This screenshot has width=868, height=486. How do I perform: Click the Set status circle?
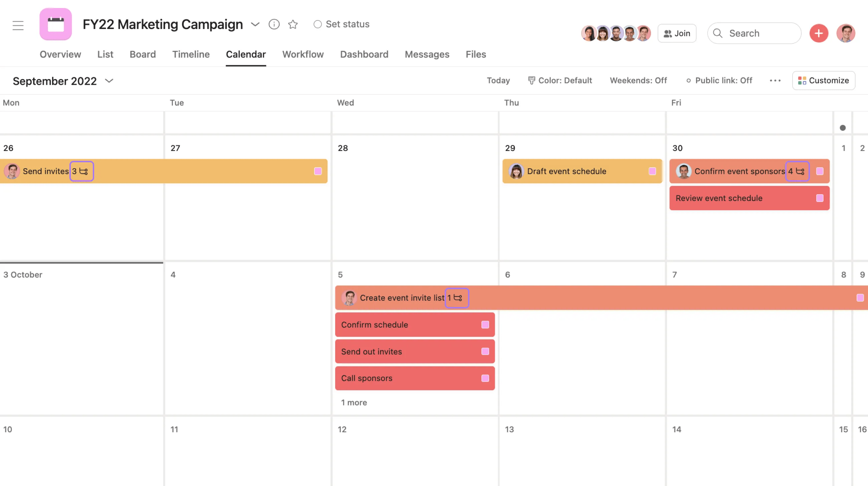click(x=317, y=24)
